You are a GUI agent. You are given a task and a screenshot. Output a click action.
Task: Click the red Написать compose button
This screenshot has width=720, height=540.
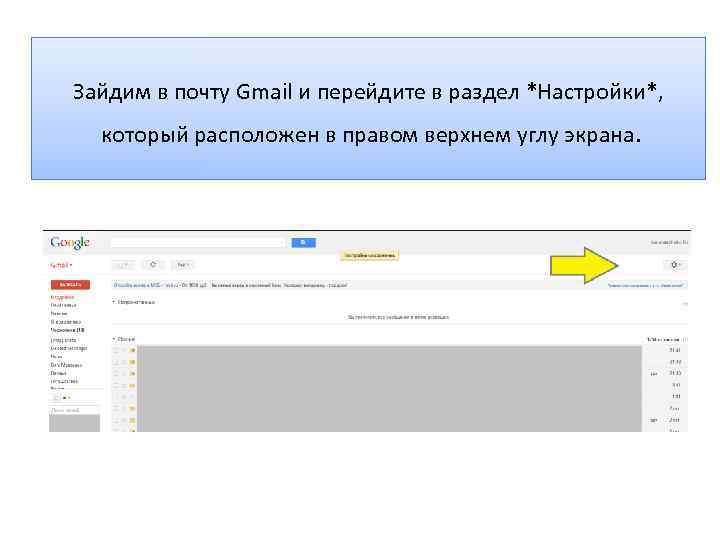point(70,285)
